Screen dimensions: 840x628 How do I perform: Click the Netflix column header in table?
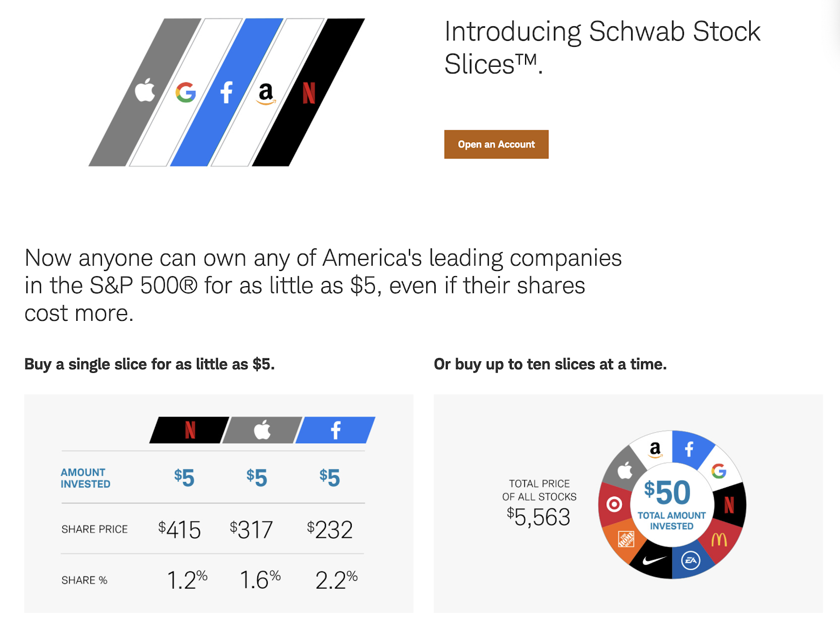(x=190, y=430)
